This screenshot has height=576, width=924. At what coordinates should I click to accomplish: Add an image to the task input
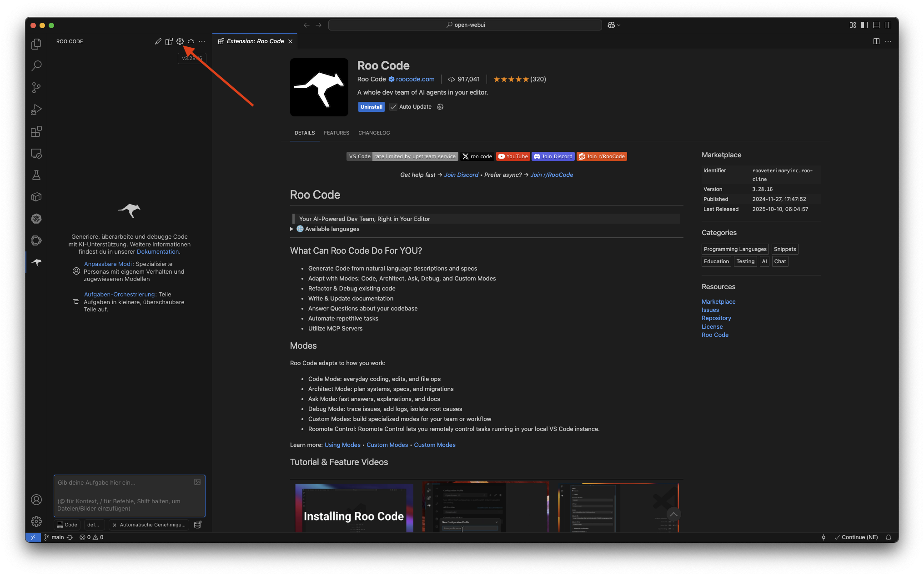coord(197,482)
